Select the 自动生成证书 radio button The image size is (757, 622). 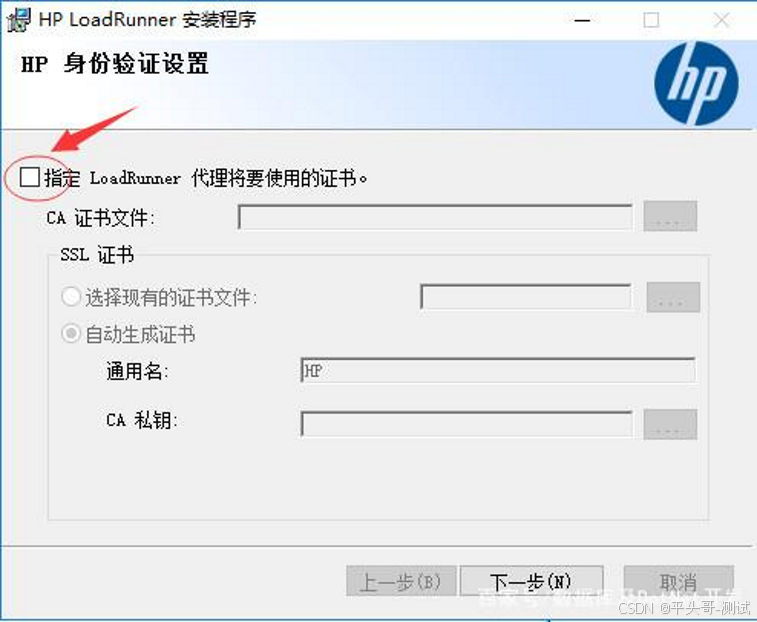click(x=70, y=334)
